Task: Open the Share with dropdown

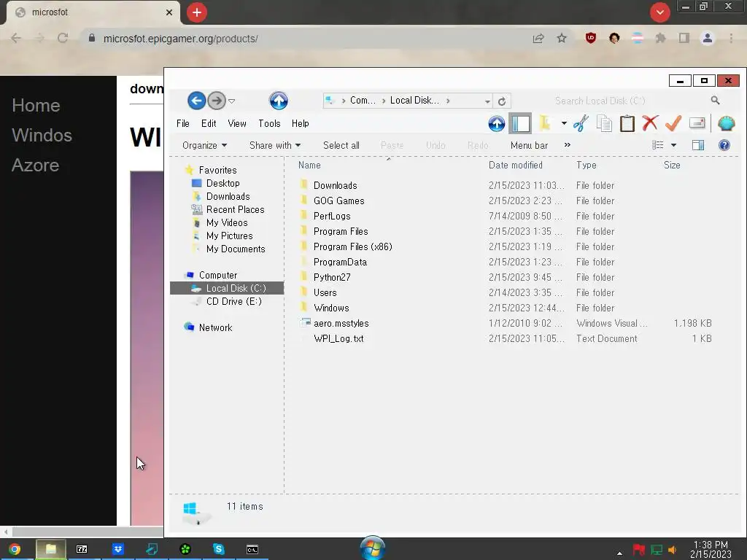Action: coord(275,145)
